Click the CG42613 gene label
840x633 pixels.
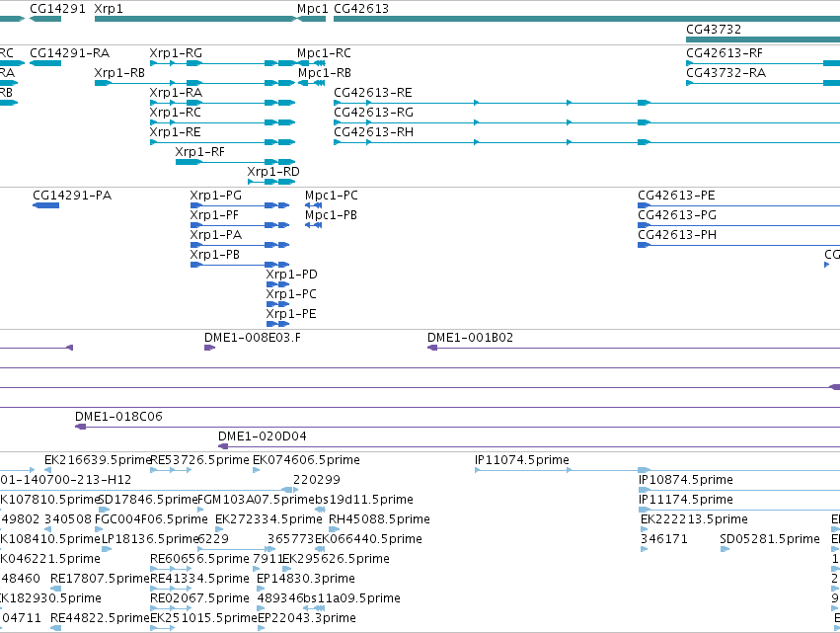pyautogui.click(x=361, y=9)
